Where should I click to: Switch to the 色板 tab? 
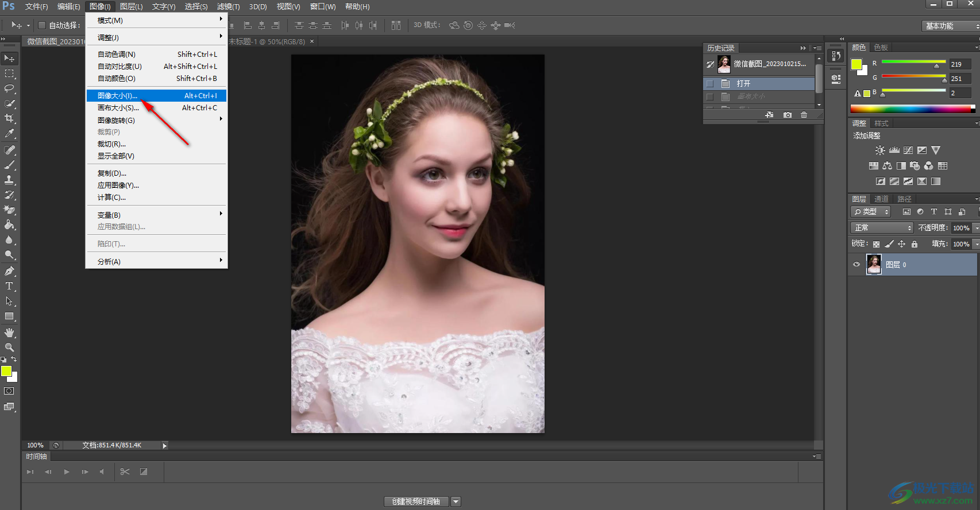pyautogui.click(x=881, y=48)
